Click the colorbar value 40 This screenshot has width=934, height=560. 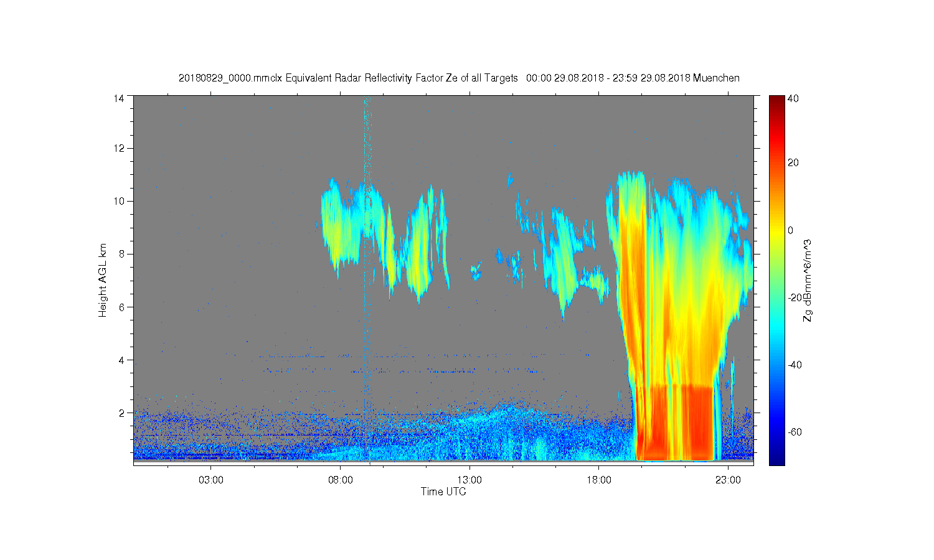pos(793,98)
